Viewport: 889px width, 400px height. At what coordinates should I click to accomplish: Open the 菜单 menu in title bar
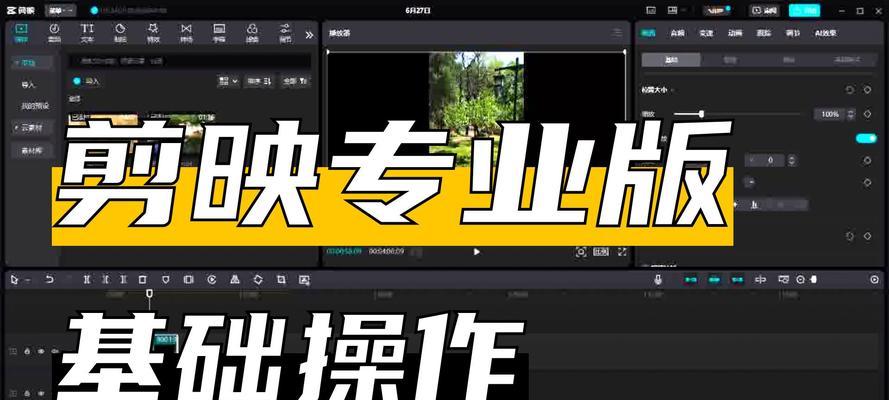[x=60, y=10]
